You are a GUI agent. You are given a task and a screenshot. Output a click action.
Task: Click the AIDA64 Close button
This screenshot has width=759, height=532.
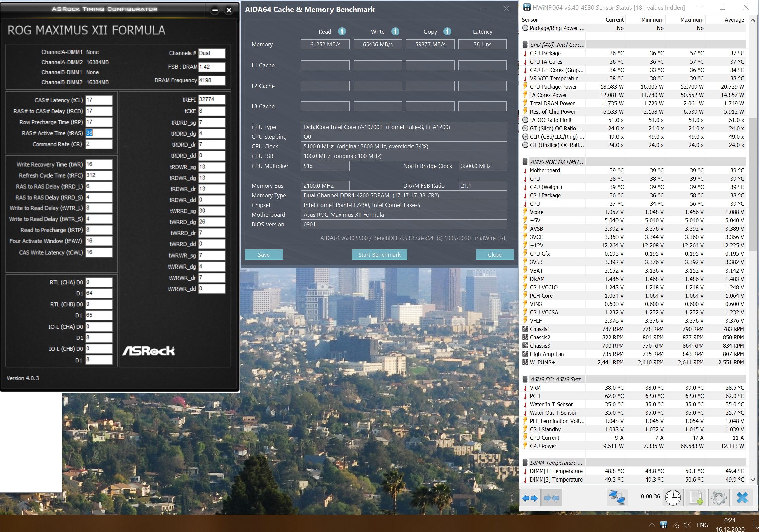(494, 255)
